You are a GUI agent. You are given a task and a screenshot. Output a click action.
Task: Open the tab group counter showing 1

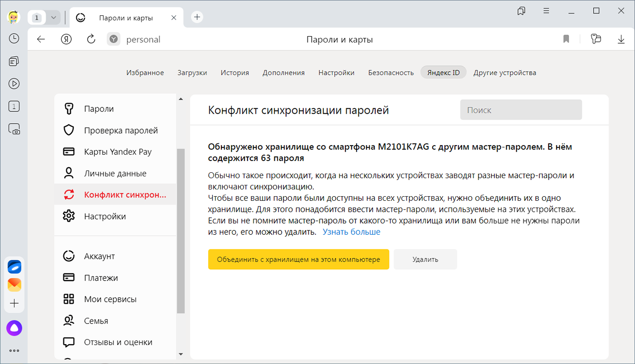37,18
